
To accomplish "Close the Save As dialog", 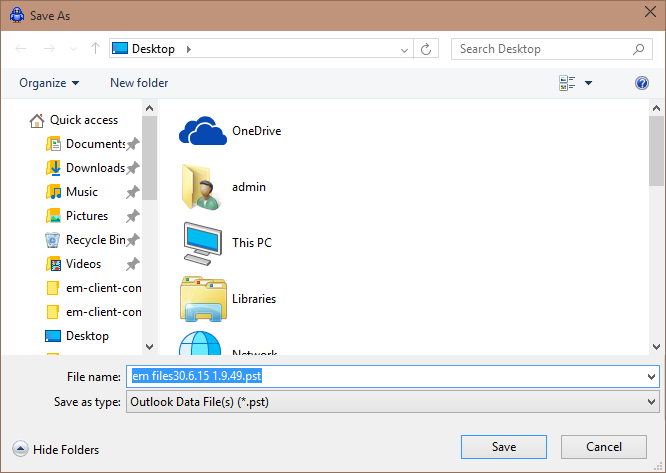I will tap(650, 11).
